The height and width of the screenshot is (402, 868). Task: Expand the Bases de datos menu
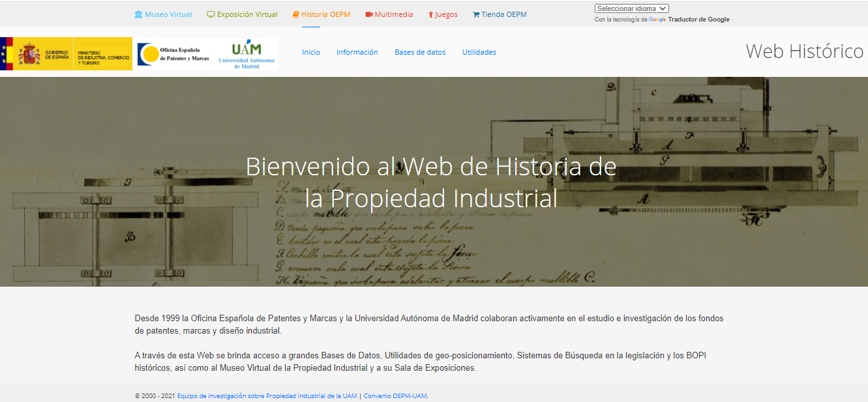click(420, 52)
